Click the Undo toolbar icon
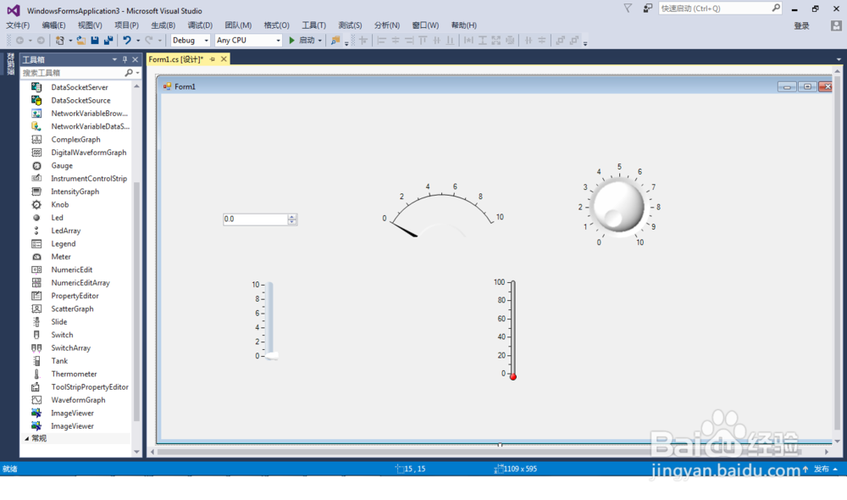Screen dimensions: 847x500 click(127, 40)
